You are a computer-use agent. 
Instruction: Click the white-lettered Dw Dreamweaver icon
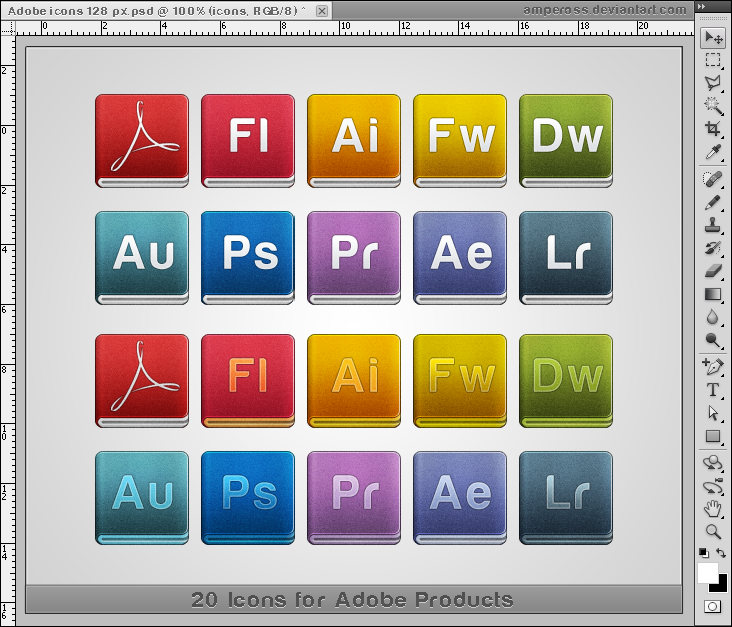click(x=566, y=141)
